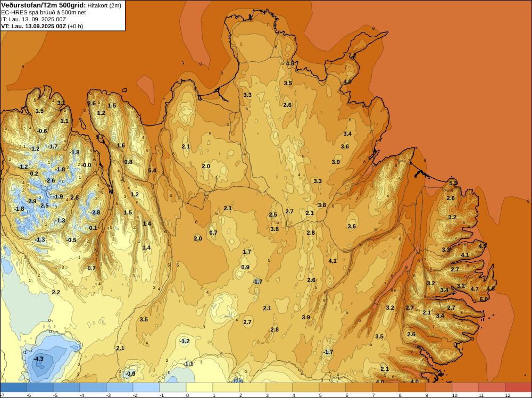Click the legend color band right of 12
The width and height of the screenshot is (532, 398).
518,387
